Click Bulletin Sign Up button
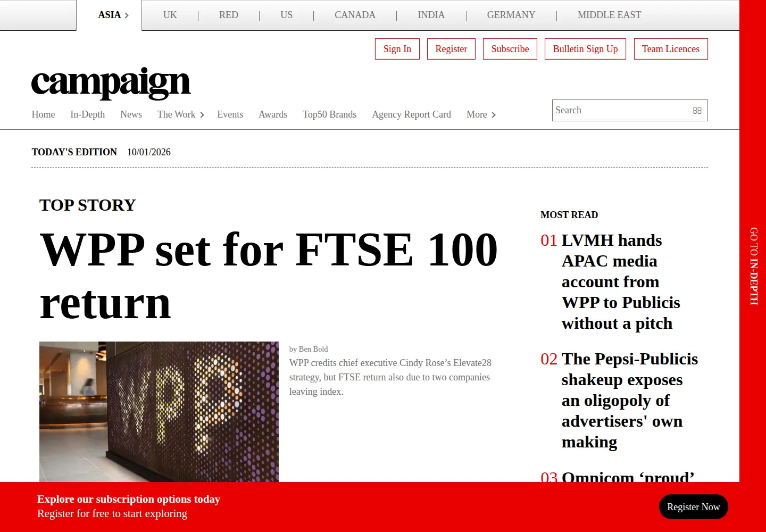The width and height of the screenshot is (766, 532). point(585,49)
